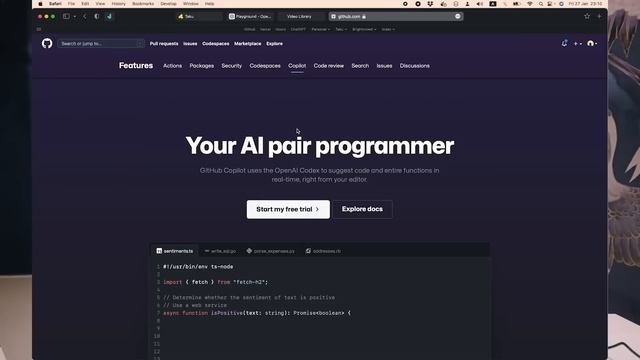Screen dimensions: 640x360
Task: Open Issues in the top GitHub header
Action: pyautogui.click(x=190, y=44)
